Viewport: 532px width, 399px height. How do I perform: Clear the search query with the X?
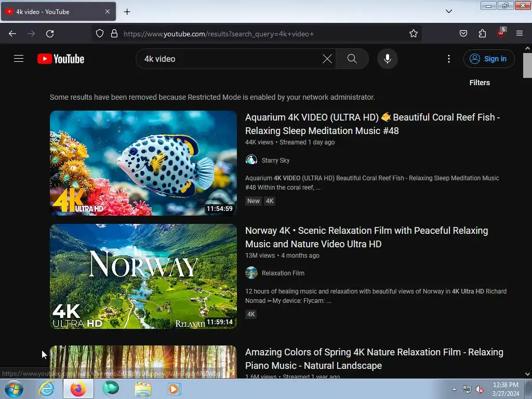tap(327, 59)
